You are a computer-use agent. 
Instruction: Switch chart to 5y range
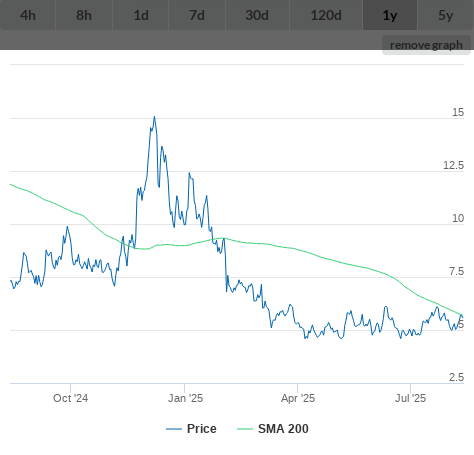coord(446,15)
